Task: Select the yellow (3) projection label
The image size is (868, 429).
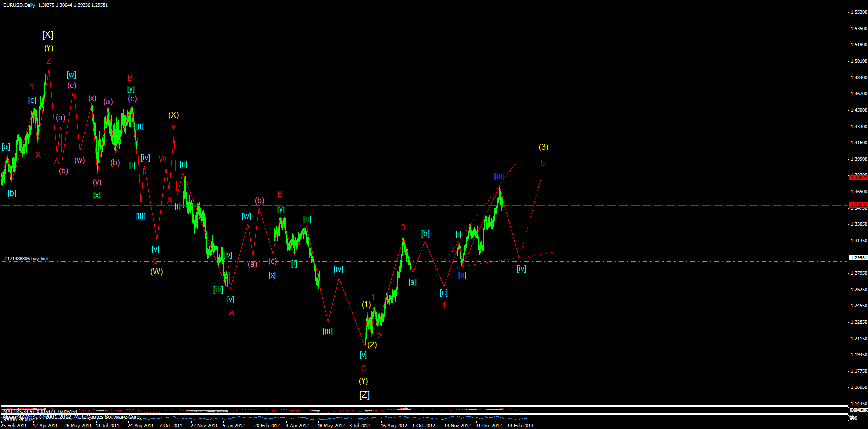Action: [543, 147]
